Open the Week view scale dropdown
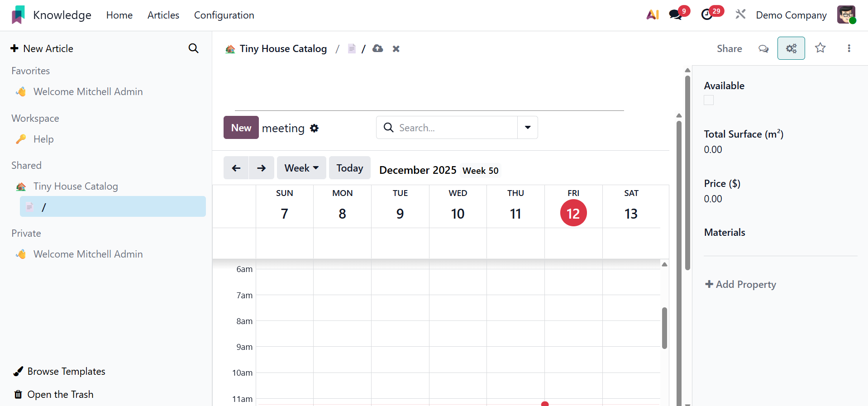 301,168
